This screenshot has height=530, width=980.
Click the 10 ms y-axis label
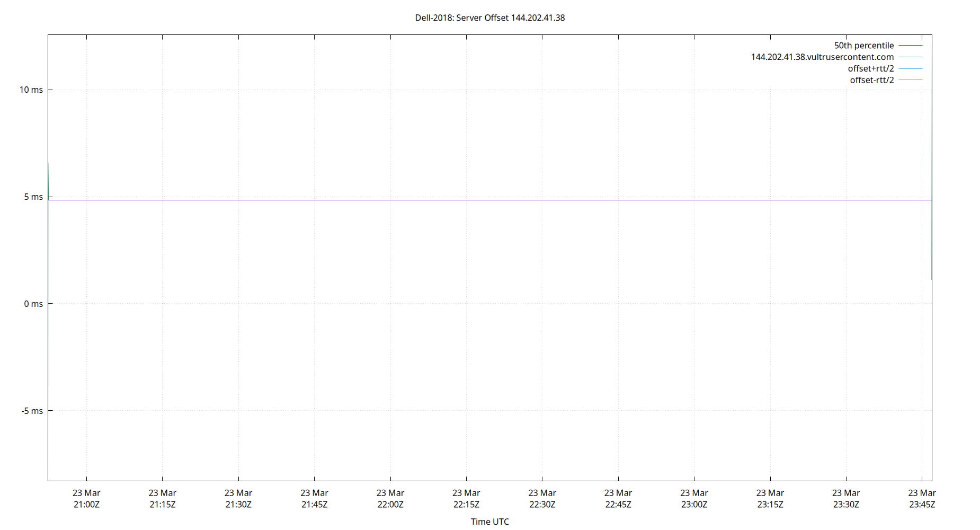coord(31,90)
